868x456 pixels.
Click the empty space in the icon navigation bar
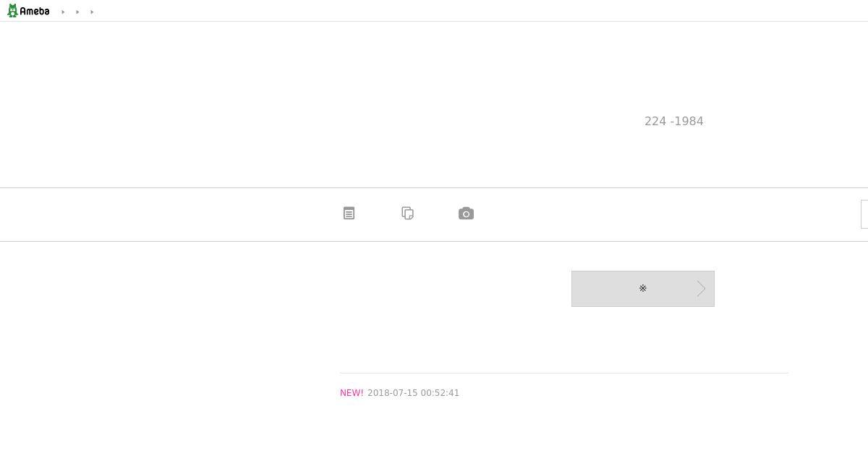(651, 214)
